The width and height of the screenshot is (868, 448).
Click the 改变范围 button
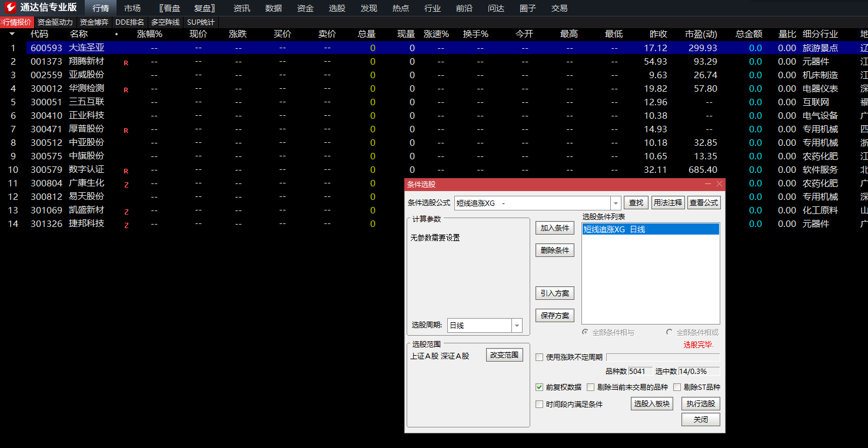coord(505,355)
